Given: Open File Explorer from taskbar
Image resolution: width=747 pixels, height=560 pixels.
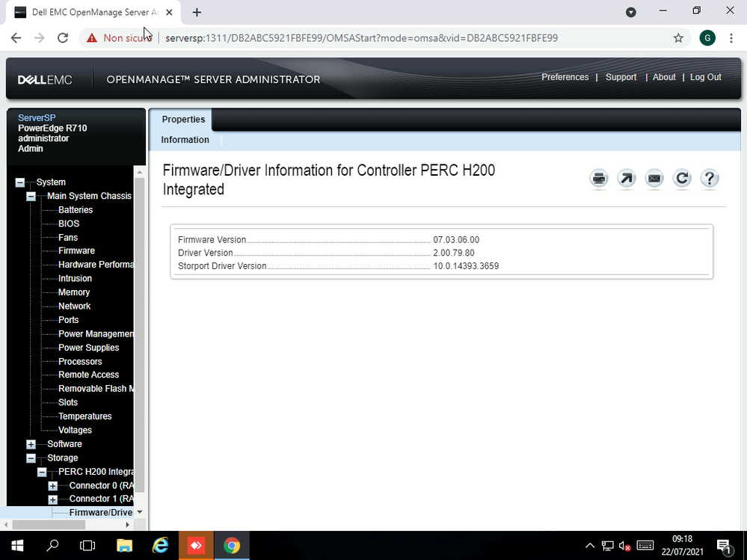Looking at the screenshot, I should pos(124,546).
